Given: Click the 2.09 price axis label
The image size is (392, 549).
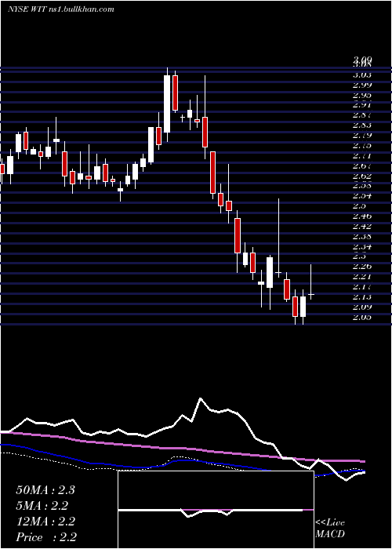Looking at the screenshot, I should tap(362, 307).
